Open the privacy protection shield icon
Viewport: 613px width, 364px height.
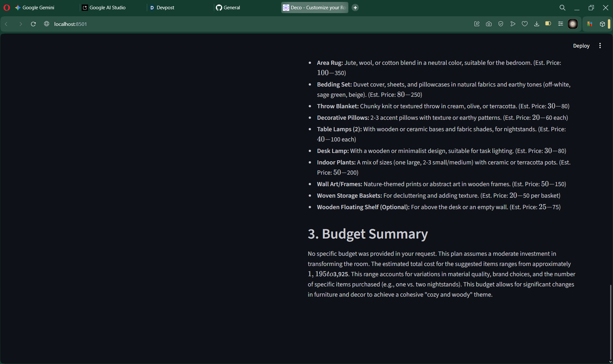[x=501, y=24]
